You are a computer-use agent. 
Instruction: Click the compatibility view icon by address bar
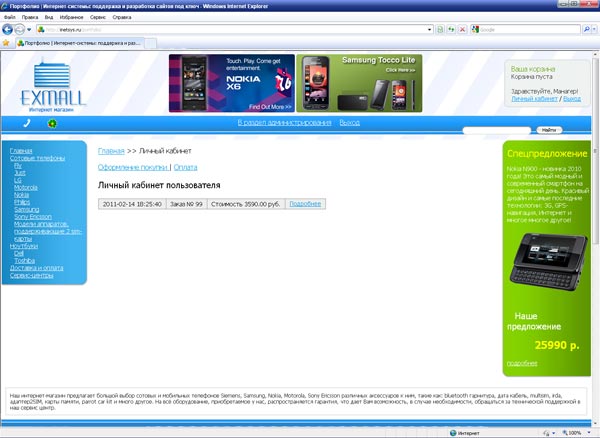(x=440, y=29)
